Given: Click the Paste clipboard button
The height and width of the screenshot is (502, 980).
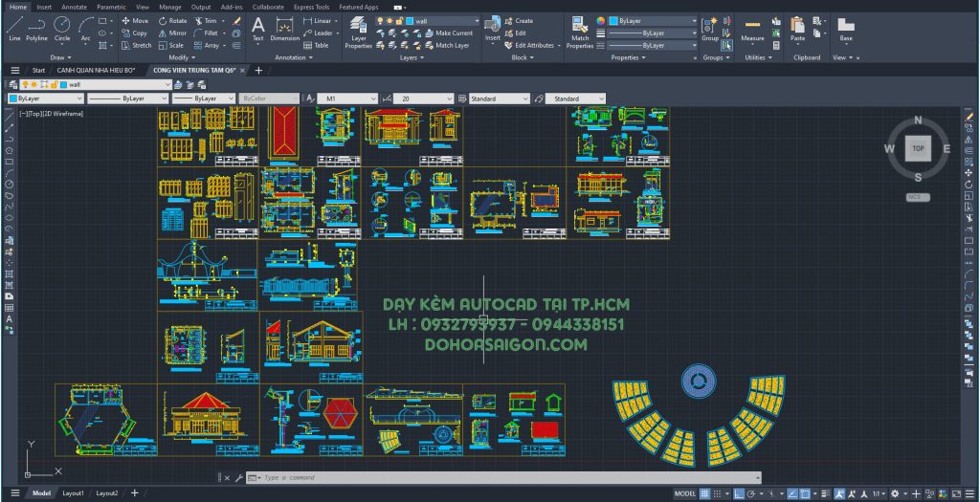Looking at the screenshot, I should coord(797,30).
